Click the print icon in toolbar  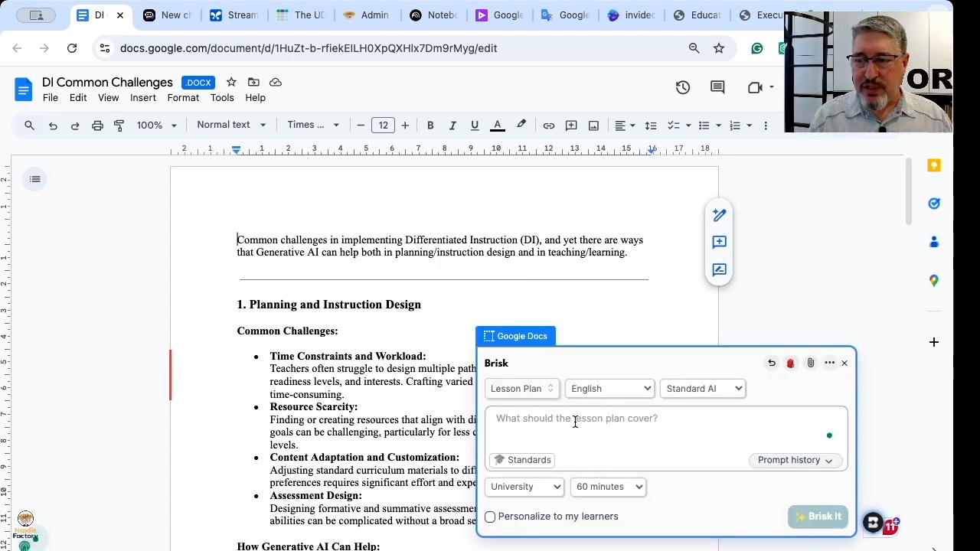click(x=97, y=126)
